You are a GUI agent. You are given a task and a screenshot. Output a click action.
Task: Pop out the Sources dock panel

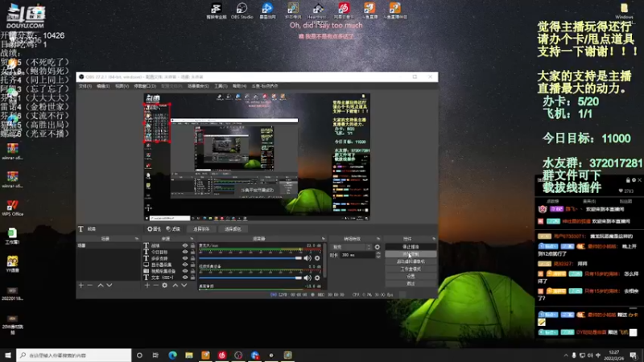click(192, 238)
